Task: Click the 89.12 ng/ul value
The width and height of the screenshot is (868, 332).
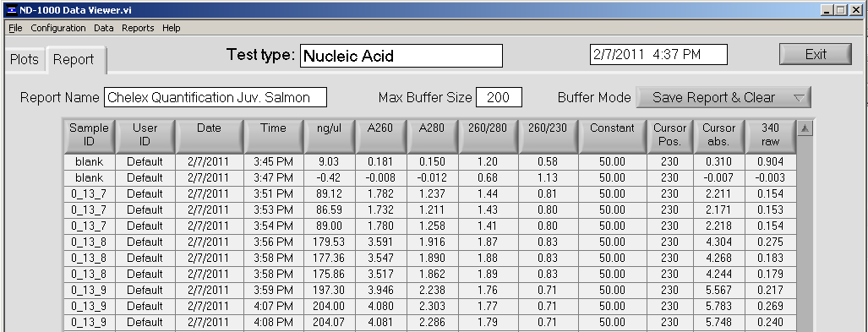Action: pos(330,193)
